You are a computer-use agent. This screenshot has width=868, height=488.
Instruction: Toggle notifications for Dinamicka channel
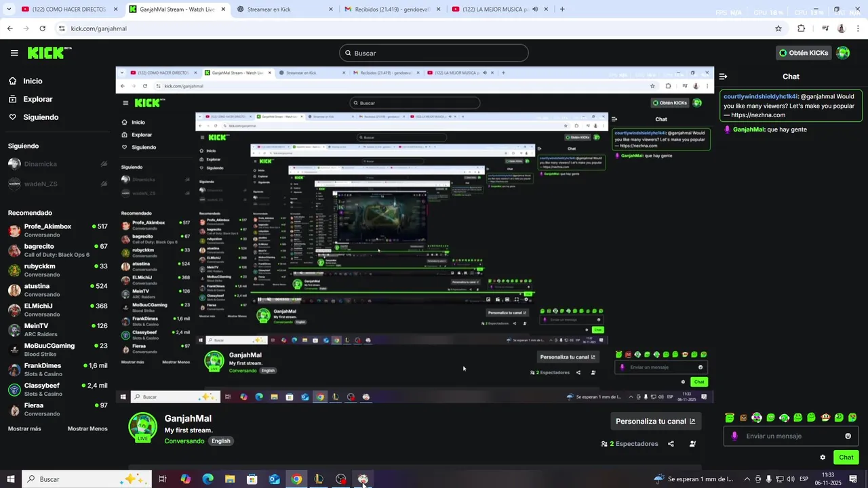click(104, 164)
